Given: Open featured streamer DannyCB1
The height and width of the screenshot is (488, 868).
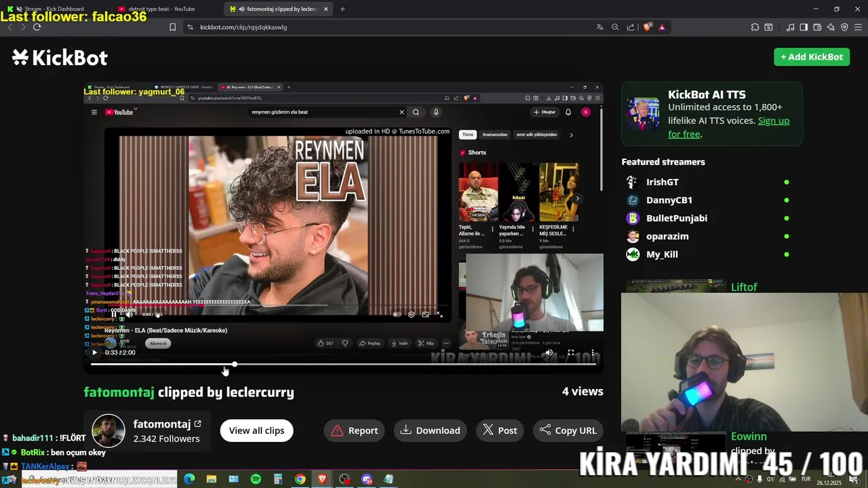Looking at the screenshot, I should 669,200.
